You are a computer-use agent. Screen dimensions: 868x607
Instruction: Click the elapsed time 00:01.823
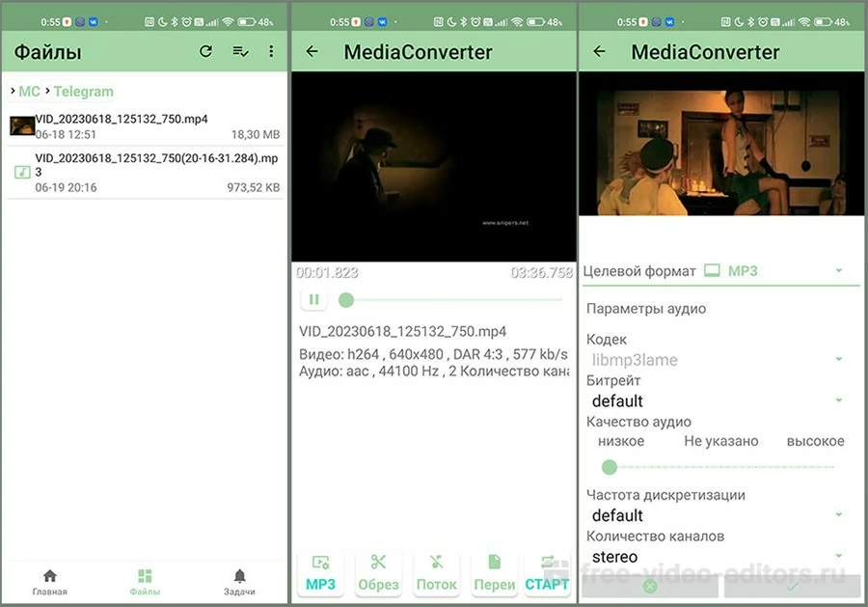[327, 272]
